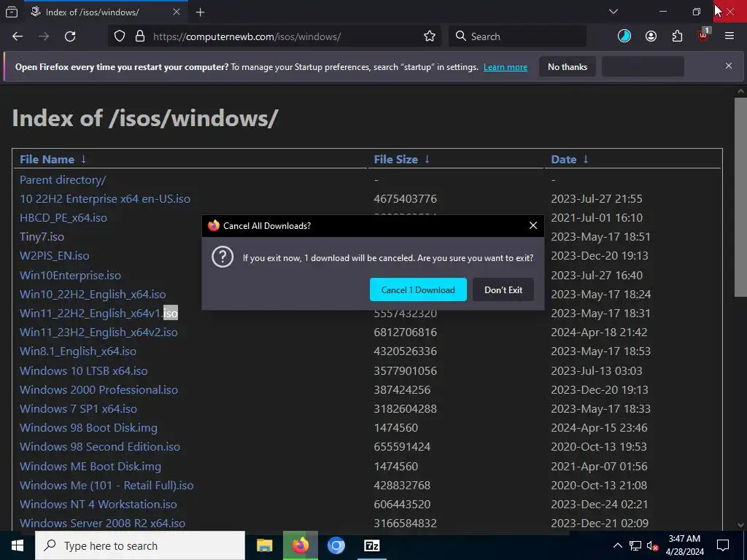Click the Firefox back arrow
Screen dimensions: 747x560
18,36
